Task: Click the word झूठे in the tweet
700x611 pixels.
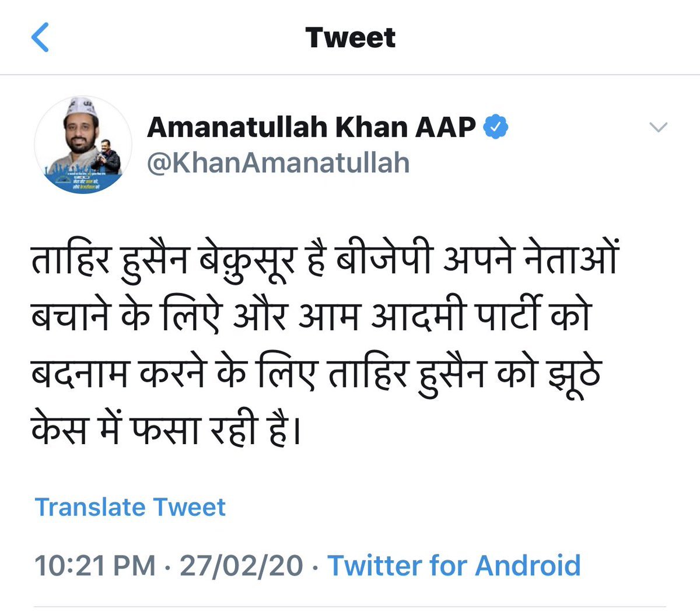Action: coord(572,374)
